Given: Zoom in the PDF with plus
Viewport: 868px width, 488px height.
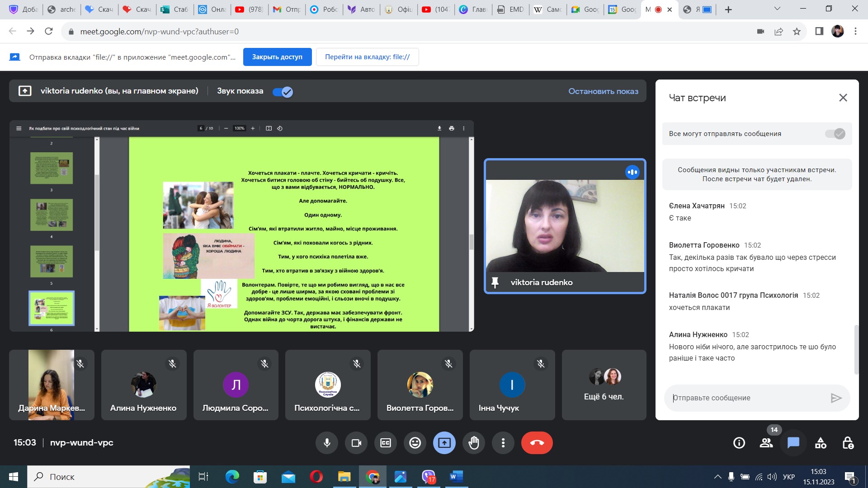Looking at the screenshot, I should click(253, 128).
